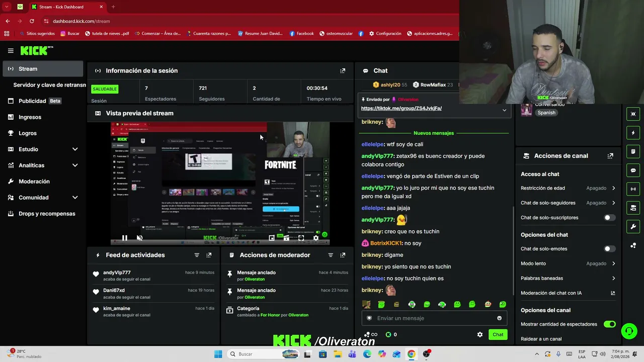
Task: Open Palabras baneadas settings
Action: [x=568, y=278]
